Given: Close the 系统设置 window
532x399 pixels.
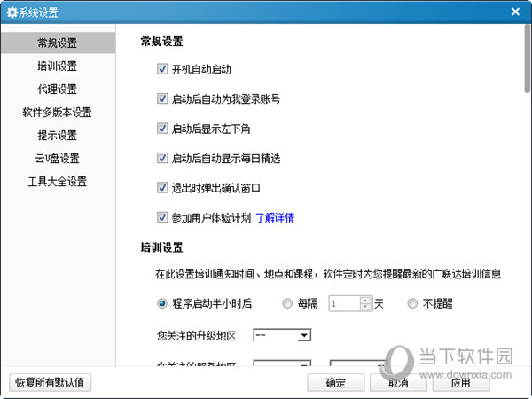Looking at the screenshot, I should (x=515, y=12).
